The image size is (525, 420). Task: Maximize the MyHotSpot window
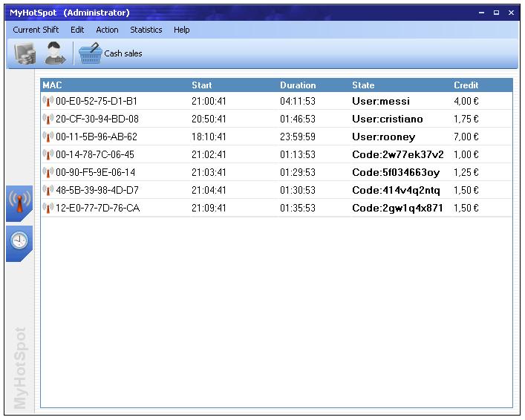click(496, 13)
